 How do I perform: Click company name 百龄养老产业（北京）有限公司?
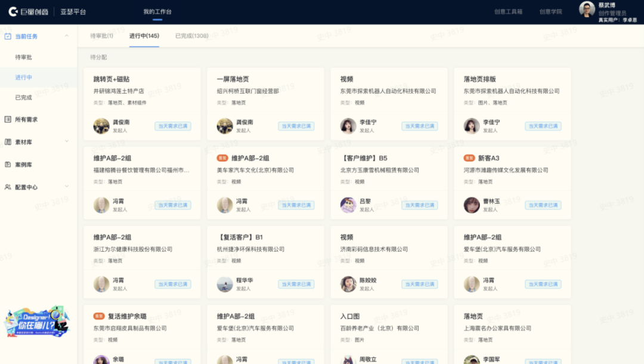click(x=379, y=328)
